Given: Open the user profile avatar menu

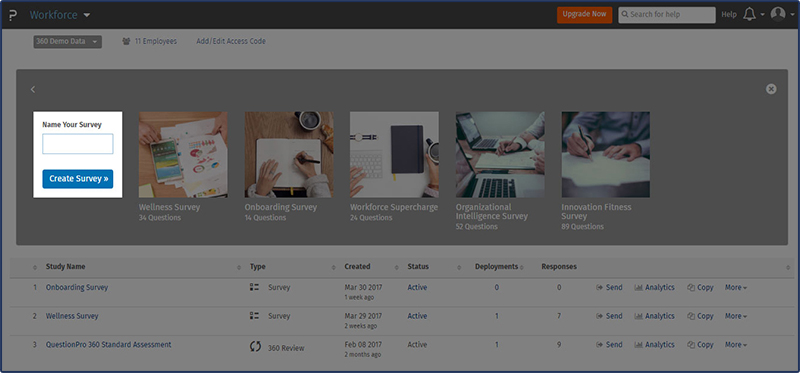Looking at the screenshot, I should [778, 14].
